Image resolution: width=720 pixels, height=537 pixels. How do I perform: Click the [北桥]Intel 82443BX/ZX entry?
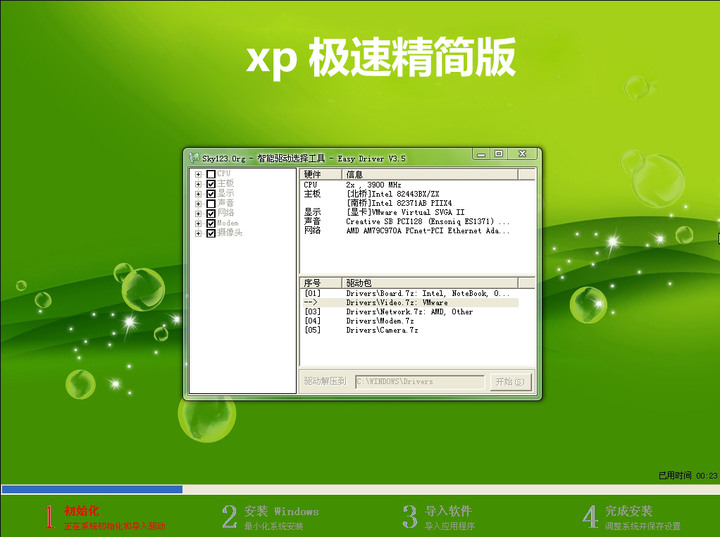pyautogui.click(x=393, y=194)
